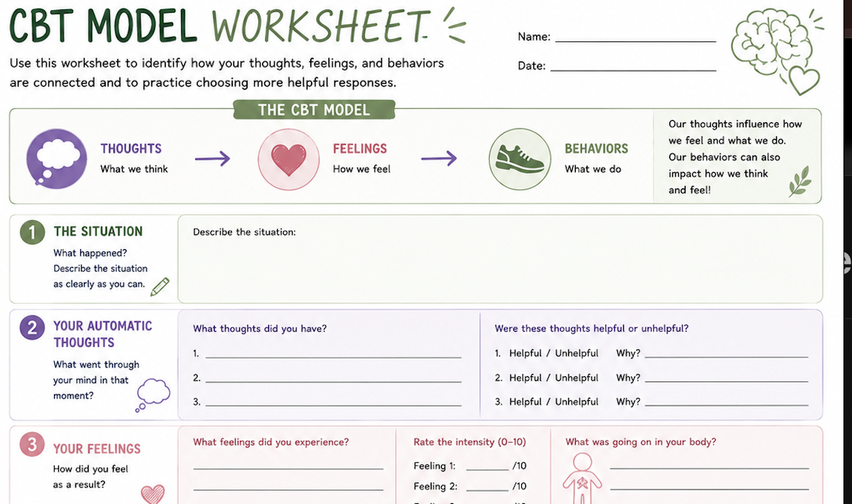Click the Date blank line
This screenshot has height=504, width=852.
[x=633, y=70]
